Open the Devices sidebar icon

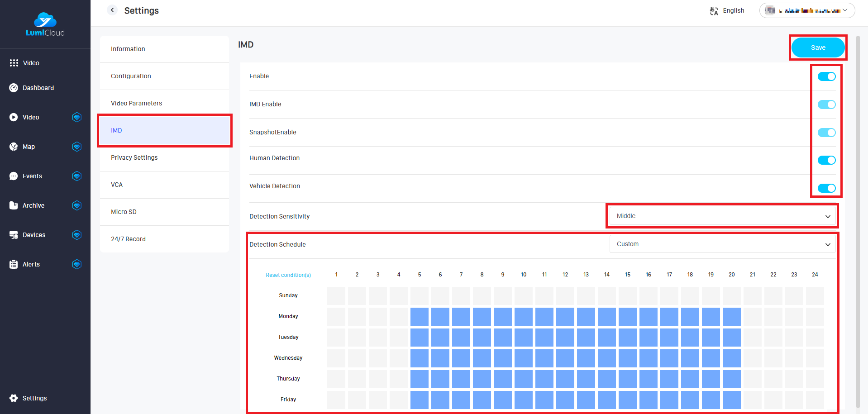coord(14,235)
